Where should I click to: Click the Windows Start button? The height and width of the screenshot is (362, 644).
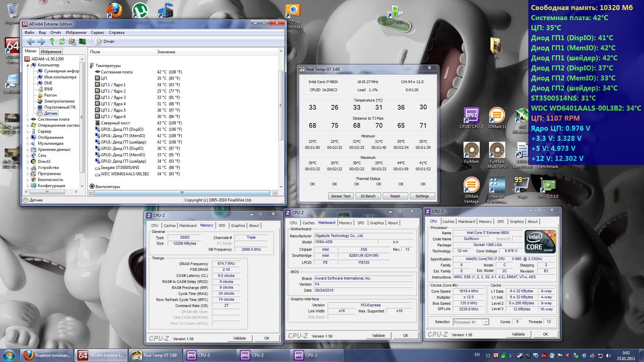tap(9, 355)
